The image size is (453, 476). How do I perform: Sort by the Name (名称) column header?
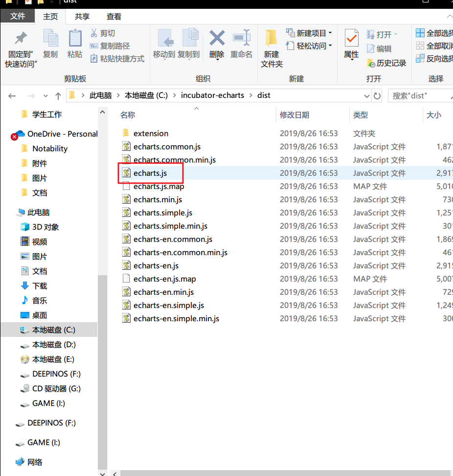click(x=127, y=115)
